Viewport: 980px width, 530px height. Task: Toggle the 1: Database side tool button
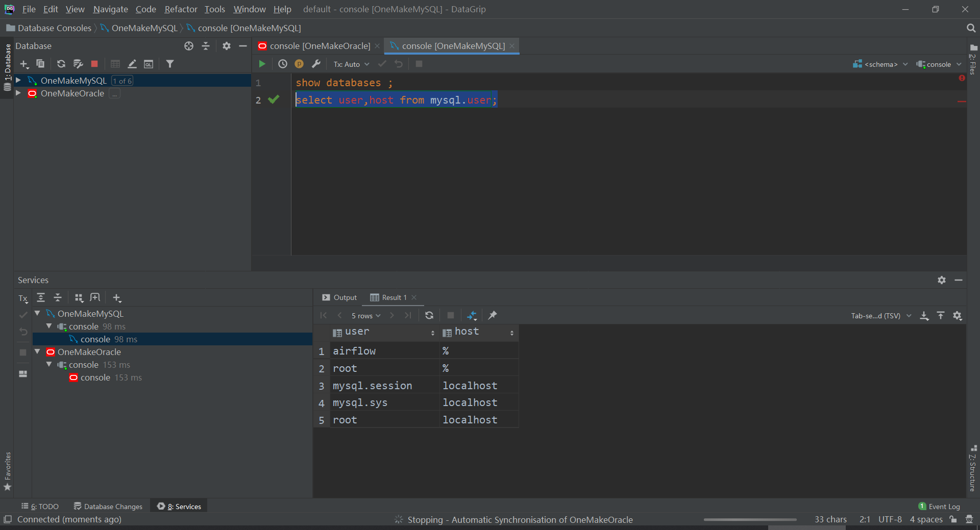click(7, 67)
